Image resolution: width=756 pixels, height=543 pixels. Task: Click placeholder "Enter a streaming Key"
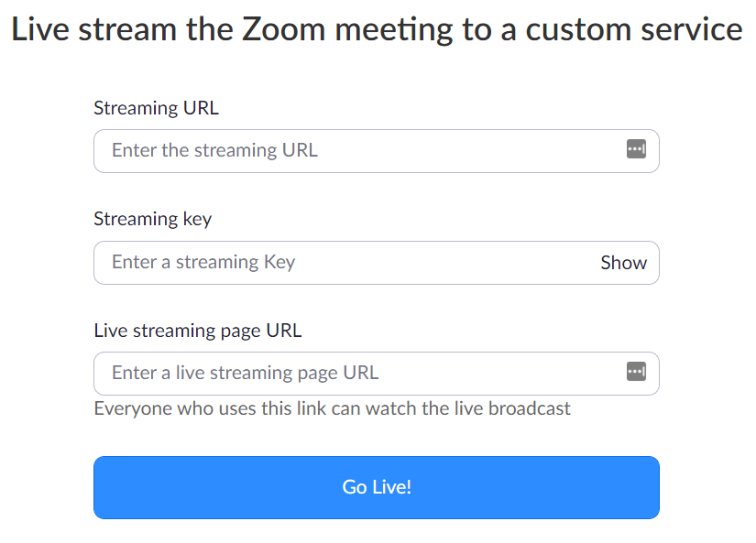point(203,263)
